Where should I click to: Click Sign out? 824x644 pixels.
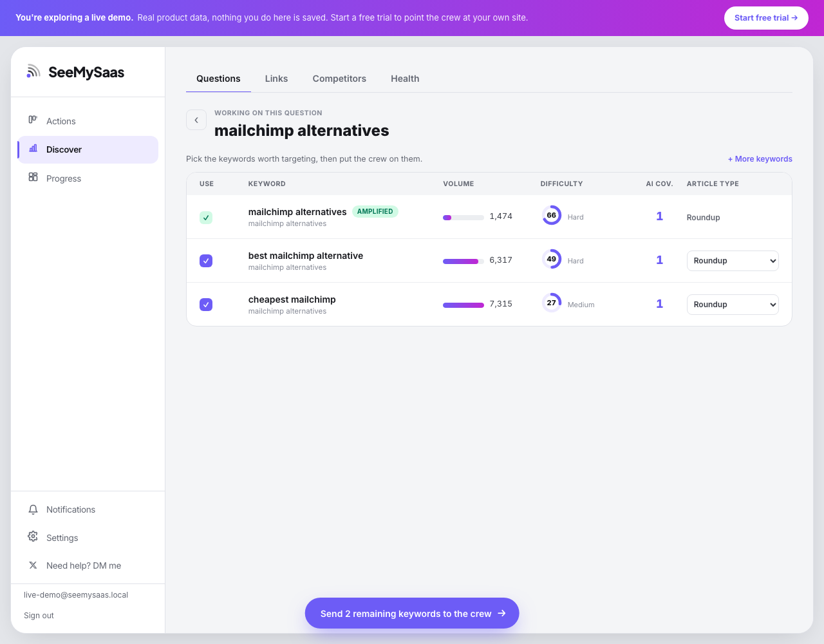coord(39,616)
